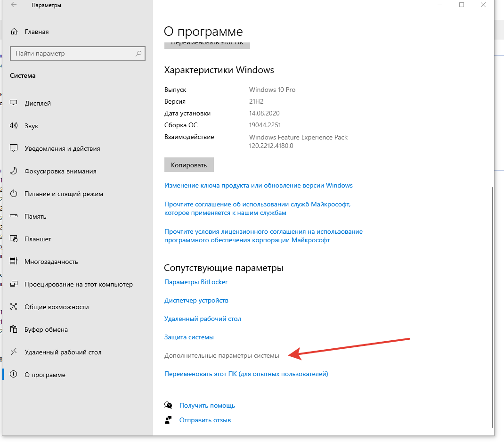Go to Буфер обмена settings
504x443 pixels.
tap(46, 330)
